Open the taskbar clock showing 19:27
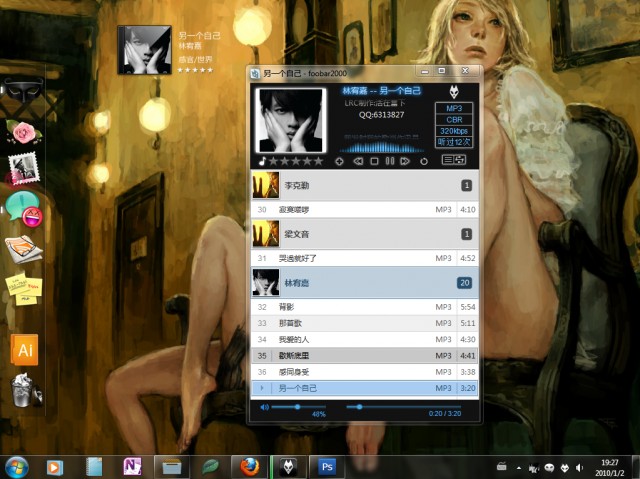The image size is (640, 479). tap(609, 468)
